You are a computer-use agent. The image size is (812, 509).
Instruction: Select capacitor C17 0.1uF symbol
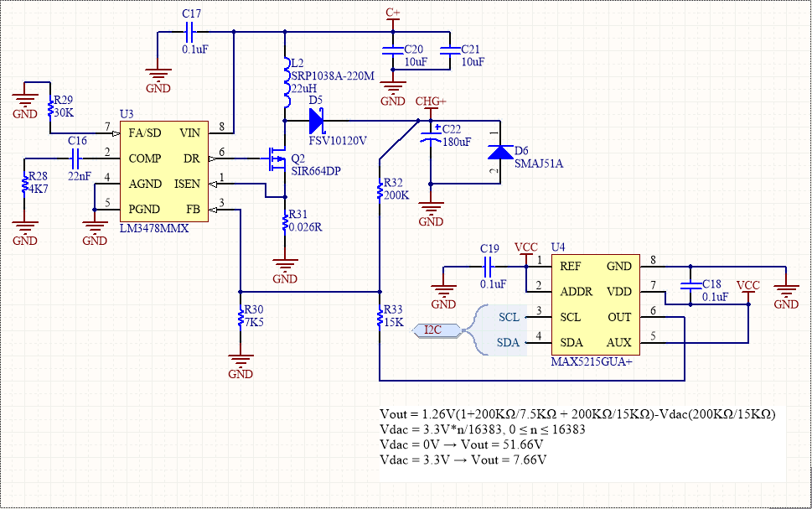(189, 32)
